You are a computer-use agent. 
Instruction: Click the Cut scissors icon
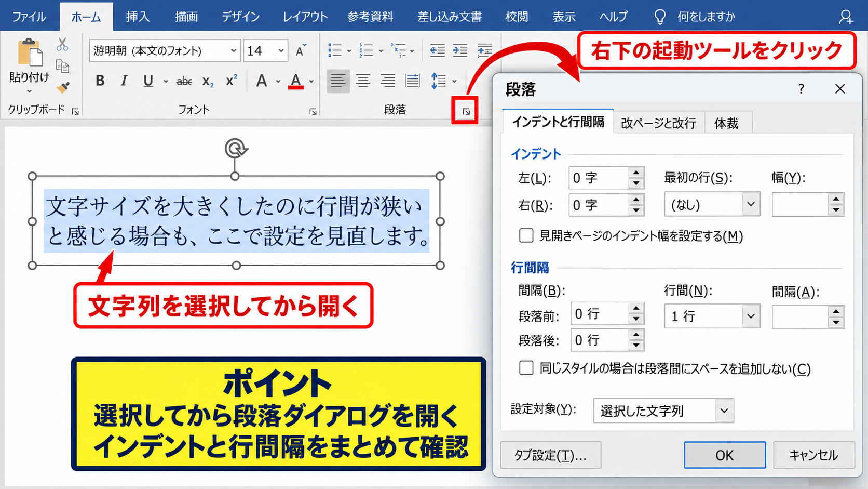[x=62, y=45]
